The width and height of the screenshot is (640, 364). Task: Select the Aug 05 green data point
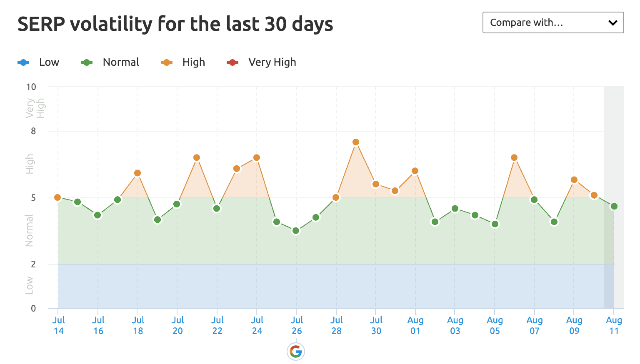pyautogui.click(x=495, y=224)
